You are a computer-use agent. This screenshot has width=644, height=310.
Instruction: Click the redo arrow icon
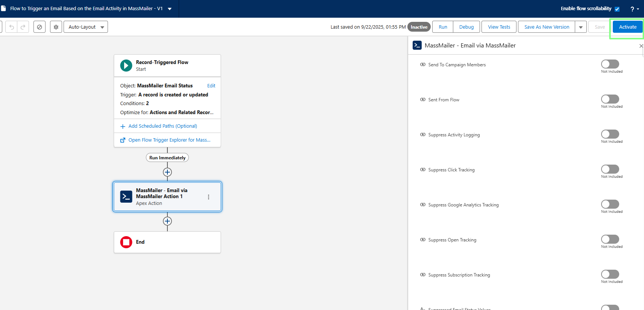23,27
